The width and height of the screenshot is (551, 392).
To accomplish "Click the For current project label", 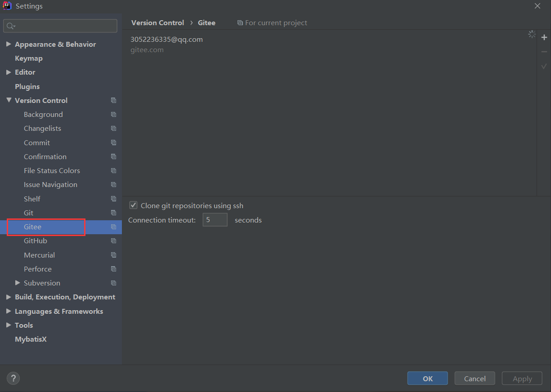I will click(x=276, y=22).
